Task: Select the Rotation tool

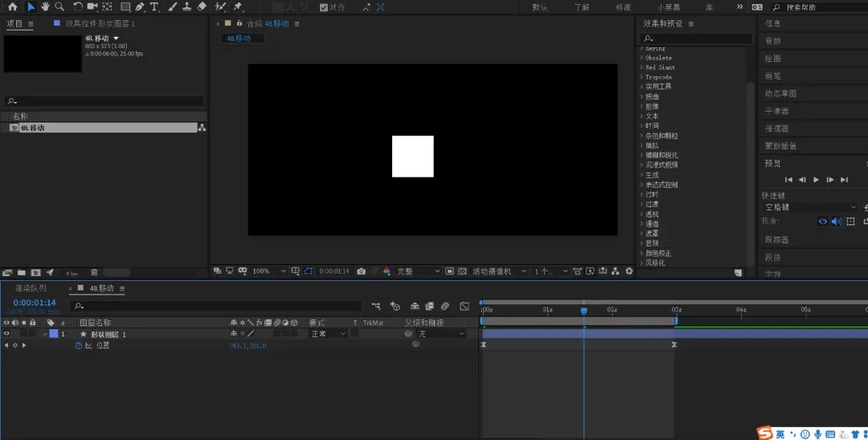Action: click(77, 6)
